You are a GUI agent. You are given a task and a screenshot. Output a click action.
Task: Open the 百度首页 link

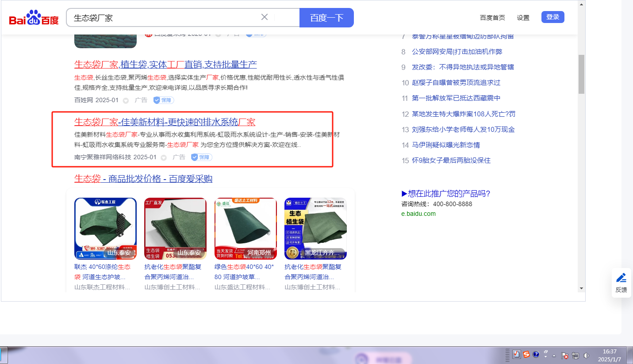[492, 18]
